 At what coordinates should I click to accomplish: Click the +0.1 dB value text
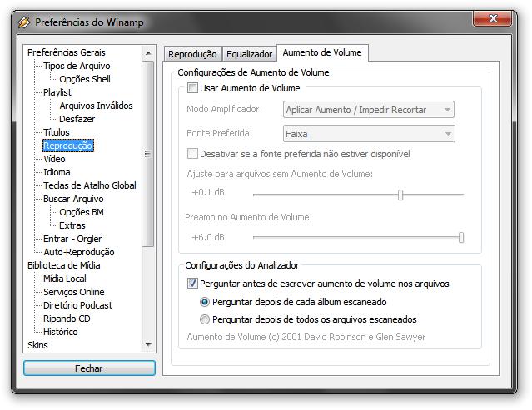point(208,192)
